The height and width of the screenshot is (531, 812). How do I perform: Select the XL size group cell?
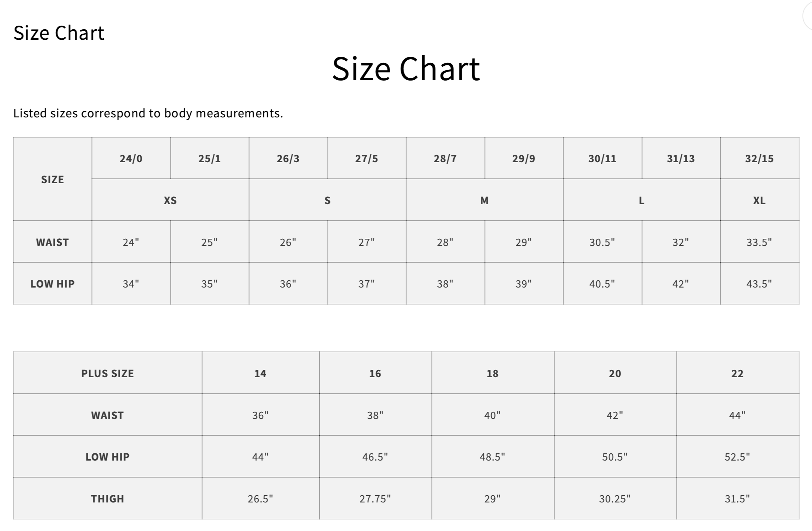tap(759, 200)
